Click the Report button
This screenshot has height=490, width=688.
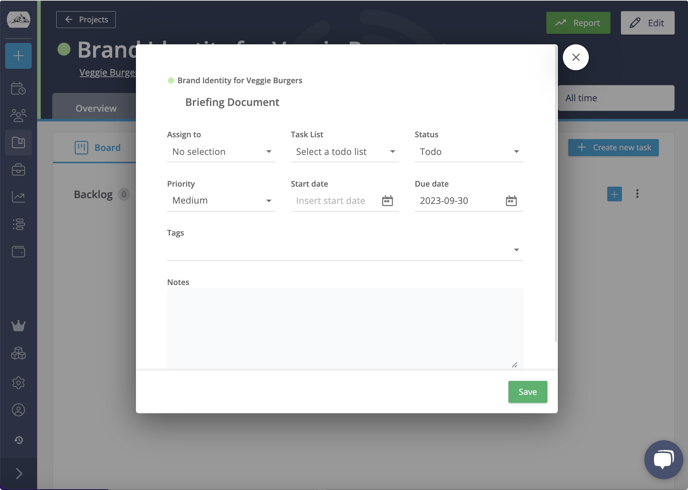(578, 23)
